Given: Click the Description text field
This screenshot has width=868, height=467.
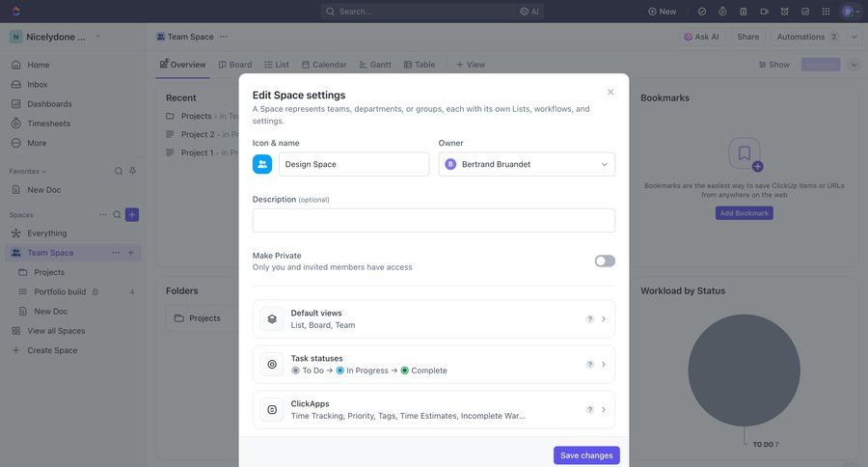Looking at the screenshot, I should coord(433,221).
